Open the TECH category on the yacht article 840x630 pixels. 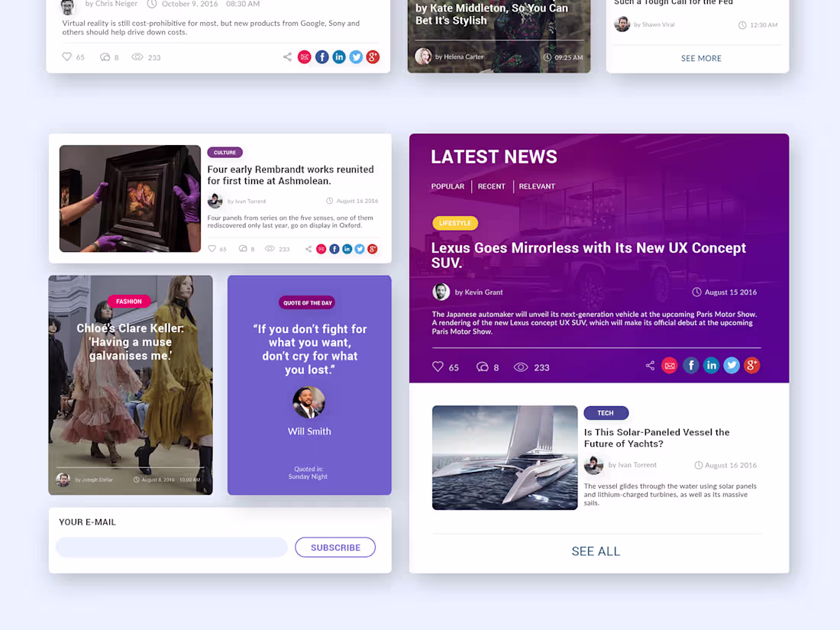pos(606,412)
